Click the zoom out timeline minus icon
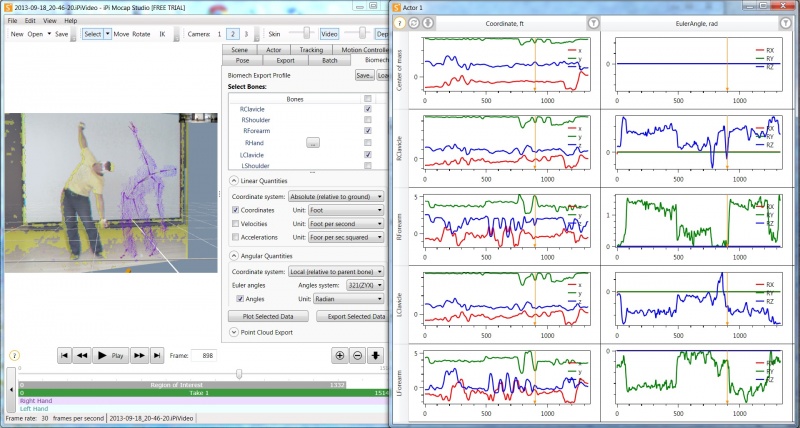800x428 pixels. coord(357,356)
